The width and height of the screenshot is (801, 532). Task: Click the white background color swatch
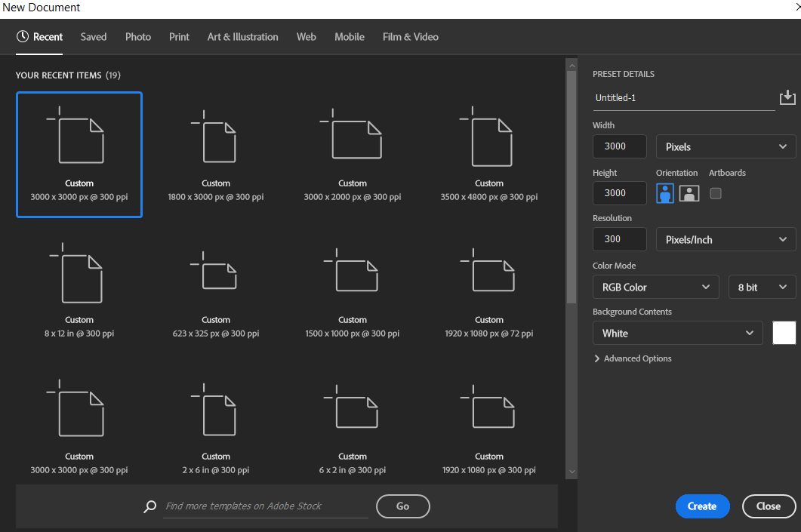[x=784, y=333]
